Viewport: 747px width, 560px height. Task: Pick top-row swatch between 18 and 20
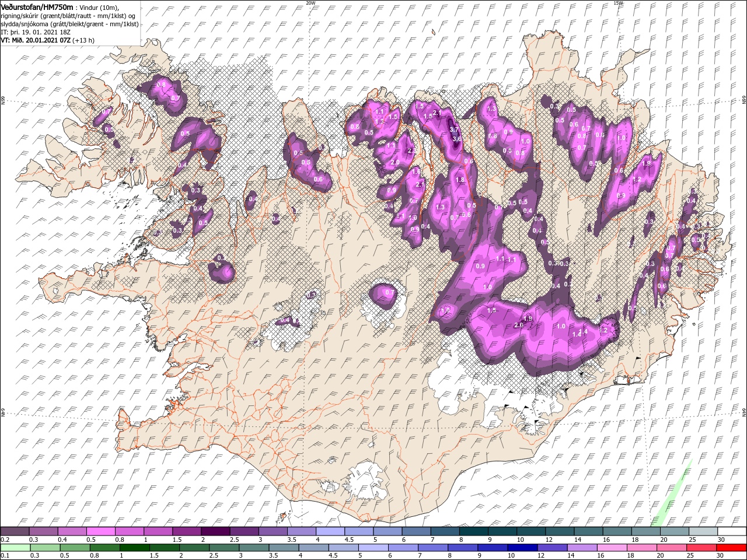(645, 531)
